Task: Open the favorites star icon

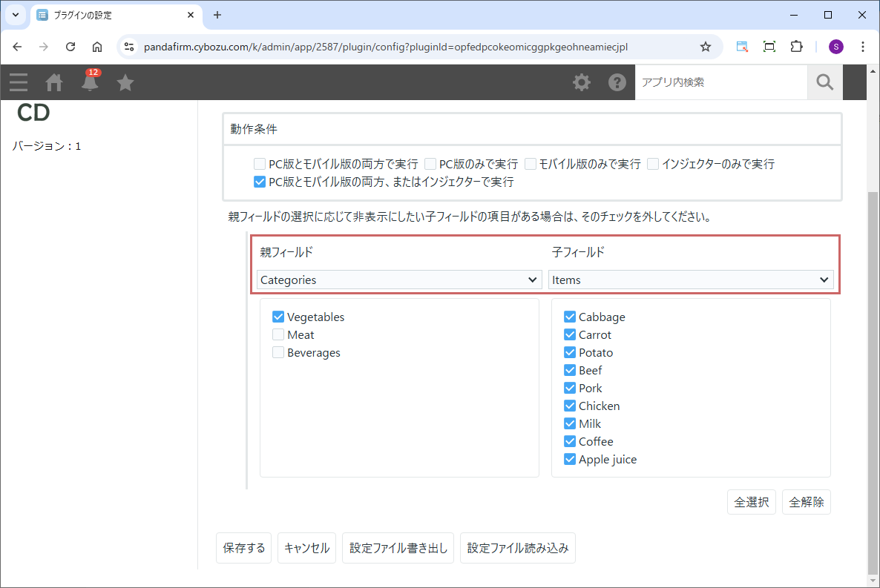Action: tap(125, 82)
